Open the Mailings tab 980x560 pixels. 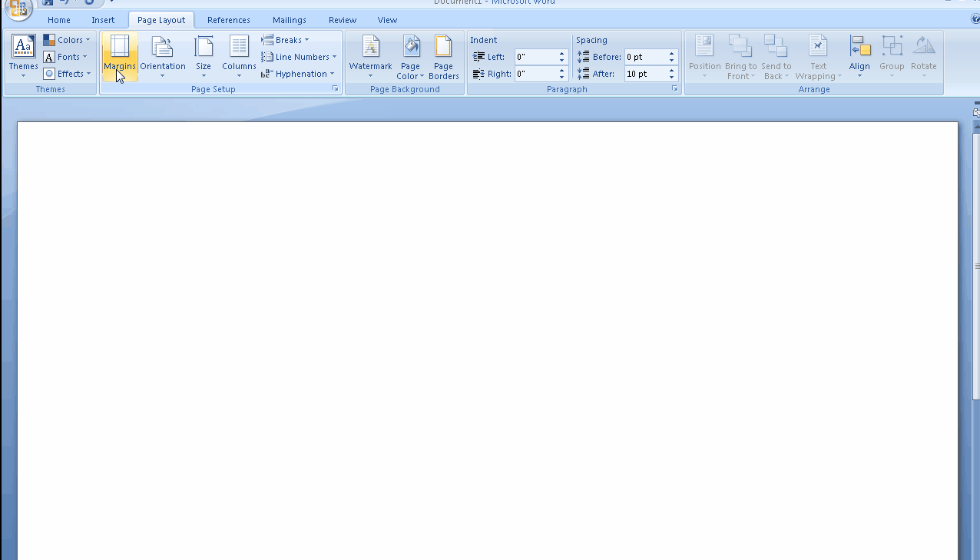tap(289, 19)
